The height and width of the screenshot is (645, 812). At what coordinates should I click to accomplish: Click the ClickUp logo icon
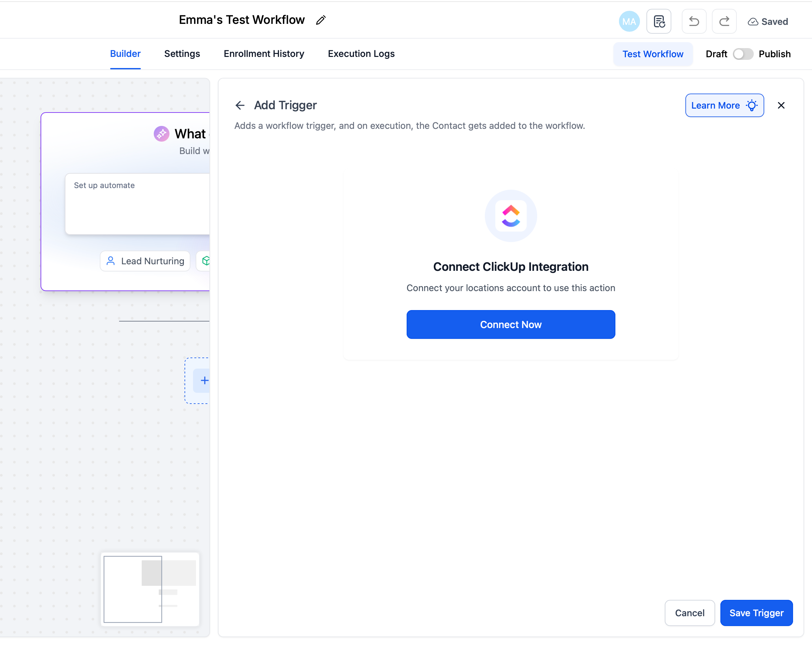tap(510, 216)
